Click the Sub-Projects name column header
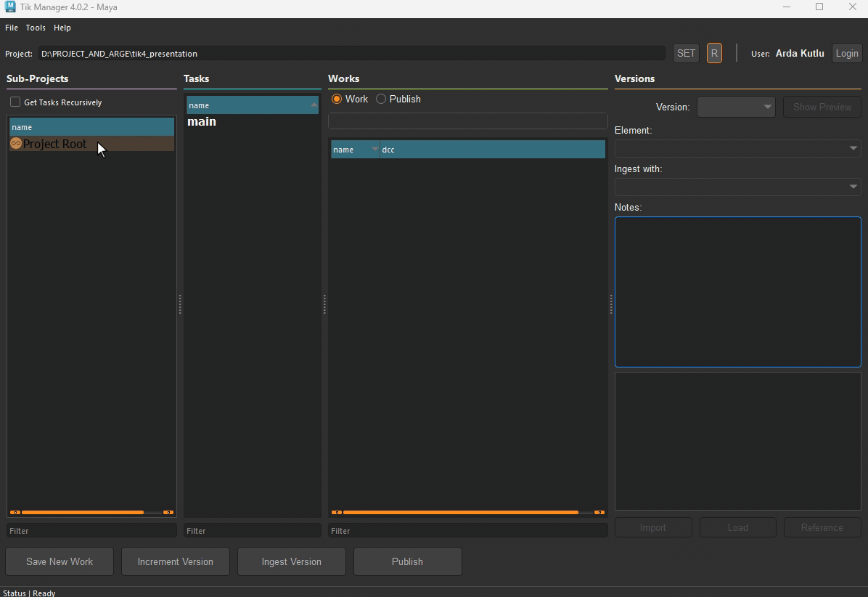Viewport: 868px width, 597px height. tap(92, 127)
